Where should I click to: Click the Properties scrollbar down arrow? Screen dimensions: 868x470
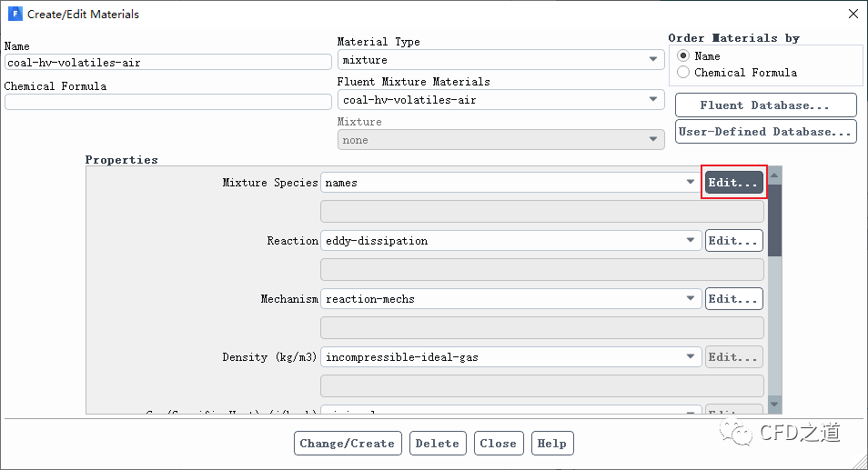tap(774, 405)
